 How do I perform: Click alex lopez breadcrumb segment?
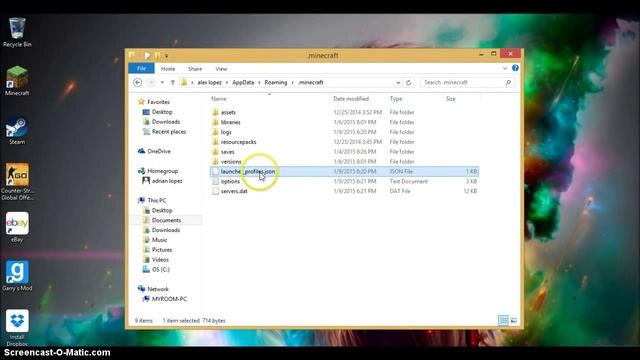(x=209, y=82)
